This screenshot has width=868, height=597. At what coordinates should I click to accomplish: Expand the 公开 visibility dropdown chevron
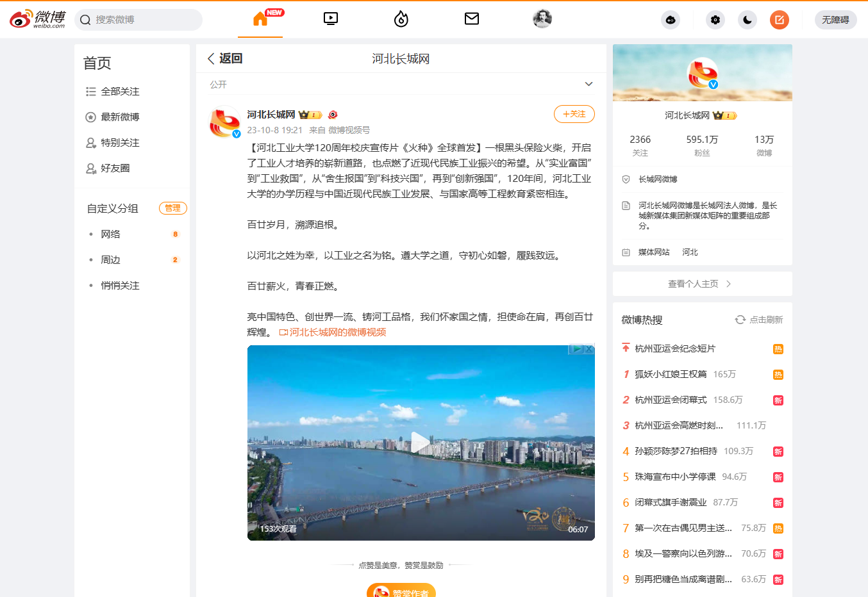[589, 84]
